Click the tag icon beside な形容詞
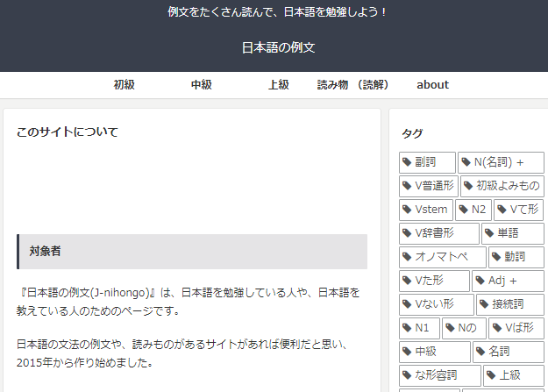Viewport: 548px width, 392px height. (407, 375)
